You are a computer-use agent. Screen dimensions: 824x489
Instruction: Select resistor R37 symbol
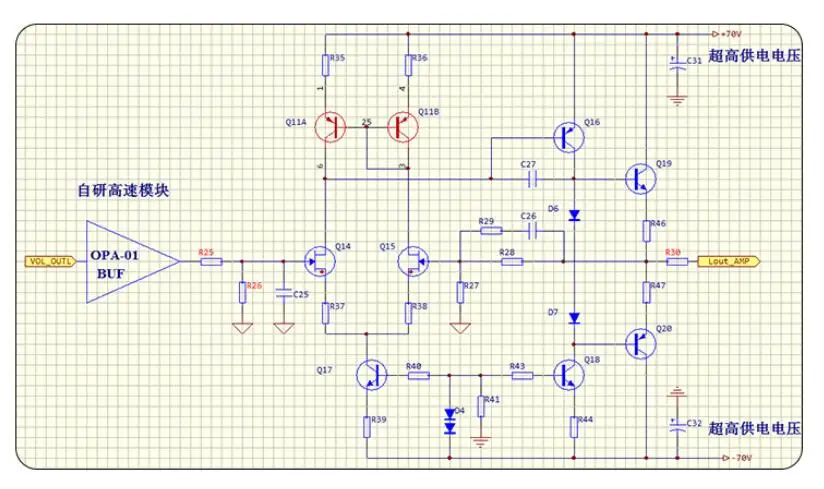pyautogui.click(x=325, y=313)
